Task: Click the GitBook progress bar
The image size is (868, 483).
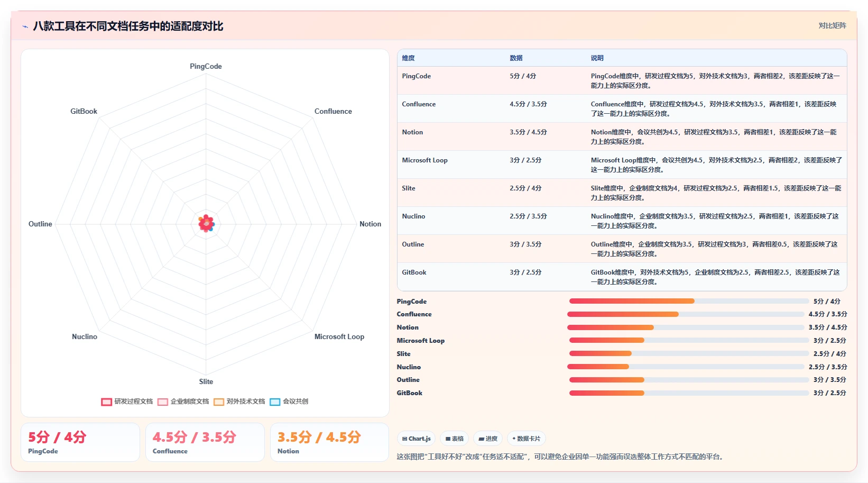Action: [689, 393]
